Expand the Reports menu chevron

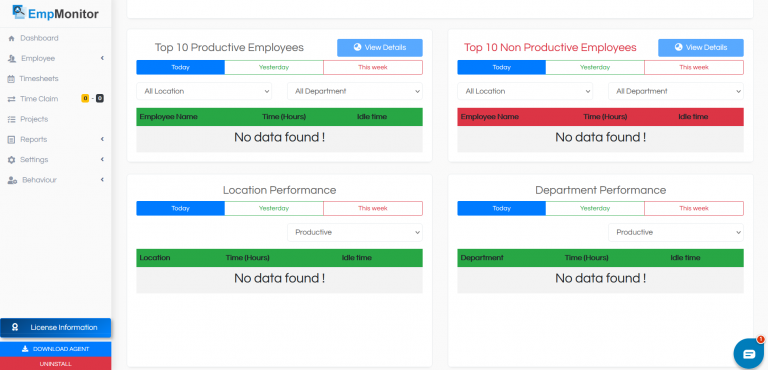[x=102, y=139]
